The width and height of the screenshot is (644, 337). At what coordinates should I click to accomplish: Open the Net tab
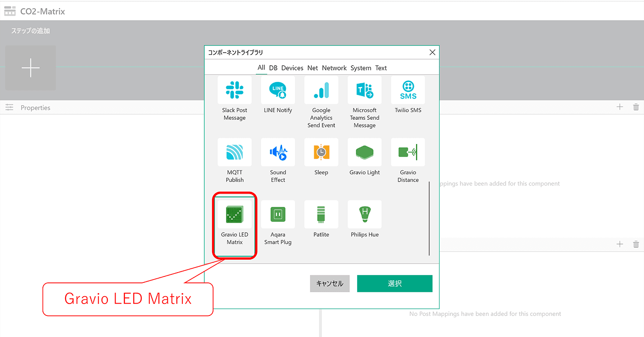pyautogui.click(x=313, y=68)
